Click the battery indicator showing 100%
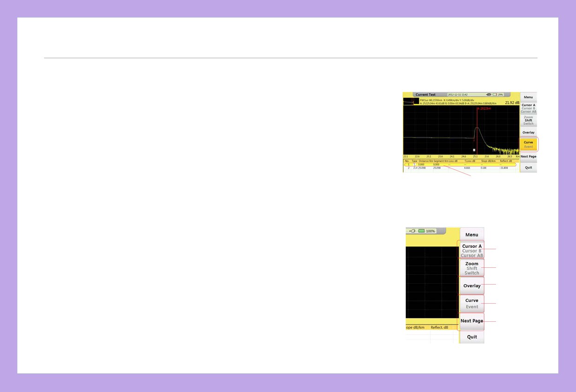The image size is (576, 392). (x=427, y=231)
